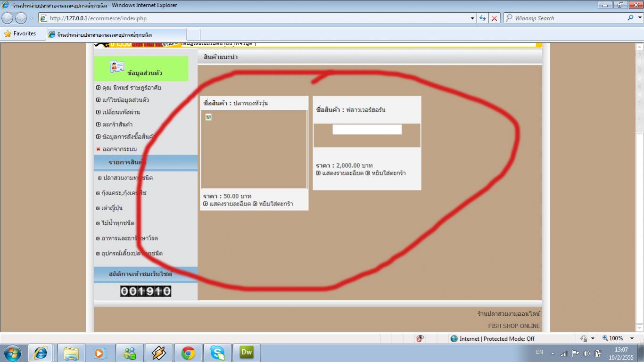Select ไม้น้ำทุกชนิด category

click(118, 223)
